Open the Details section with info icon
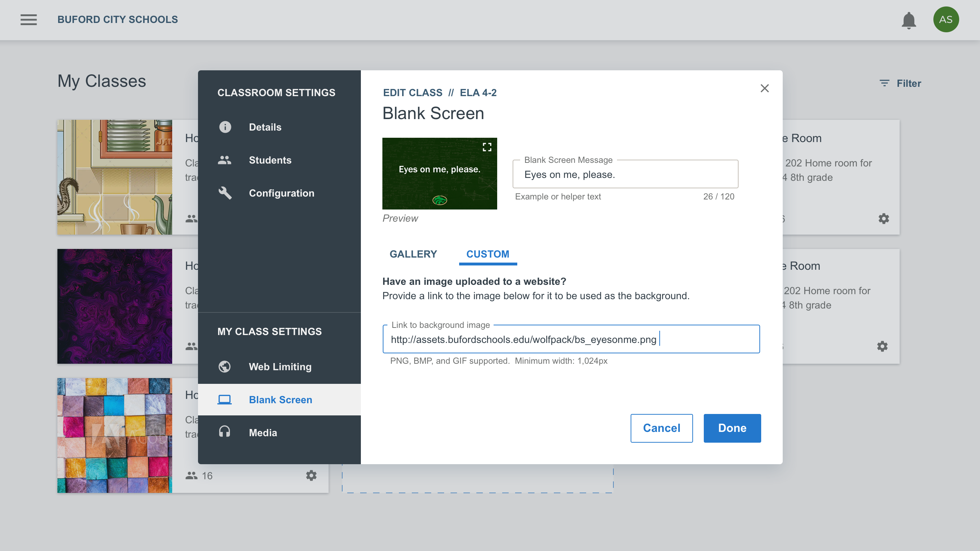 225,127
